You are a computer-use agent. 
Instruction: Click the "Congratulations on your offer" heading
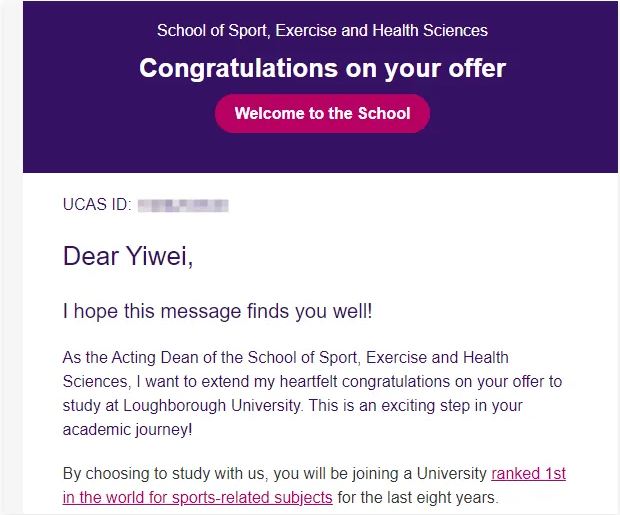coord(322,69)
